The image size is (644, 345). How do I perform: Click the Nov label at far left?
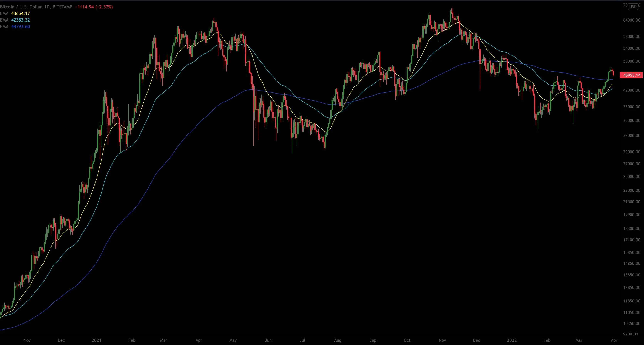[x=27, y=340]
